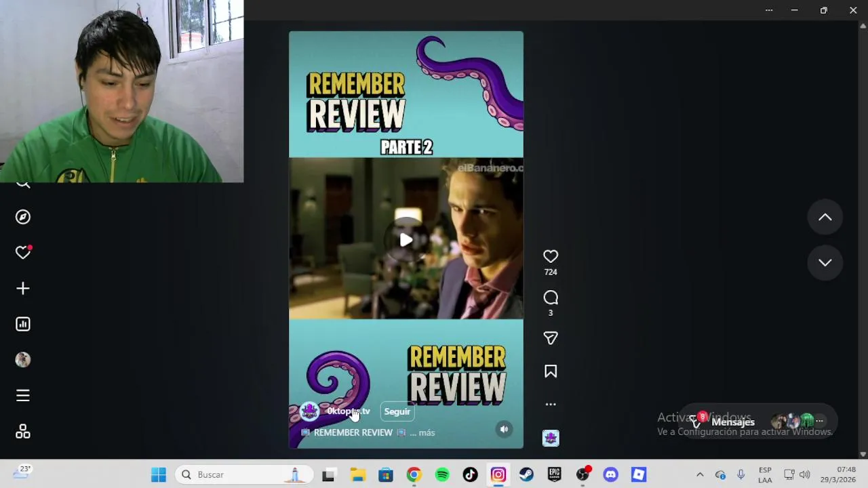868x488 pixels.
Task: Open the insights dashboard chart icon
Action: 23,324
